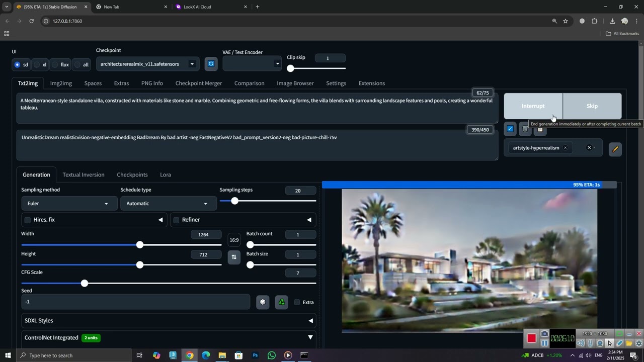Click the Clip skip slider handle

pos(290,68)
